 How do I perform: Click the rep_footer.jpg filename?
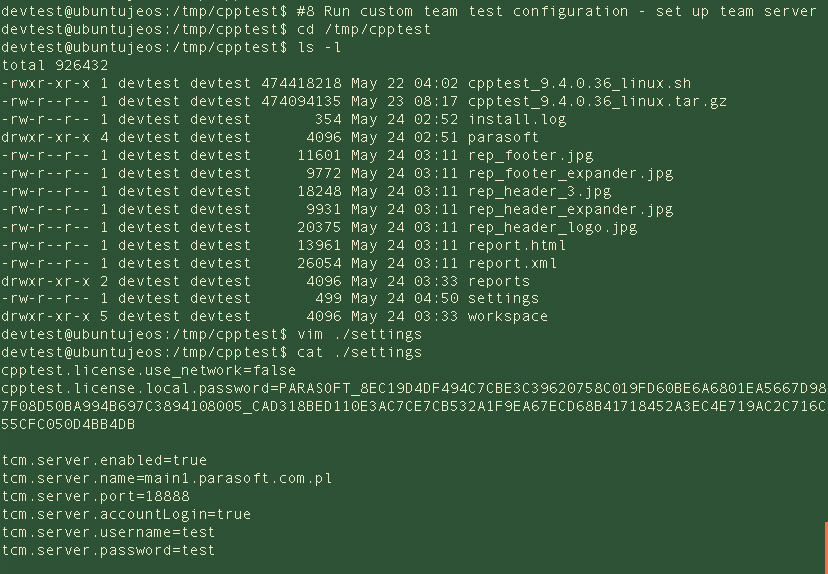pyautogui.click(x=530, y=155)
